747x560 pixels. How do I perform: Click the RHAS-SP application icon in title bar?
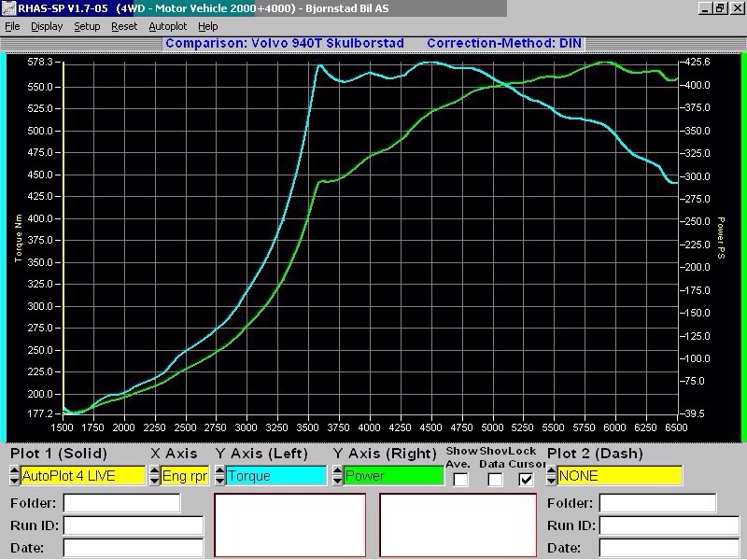coord(8,8)
